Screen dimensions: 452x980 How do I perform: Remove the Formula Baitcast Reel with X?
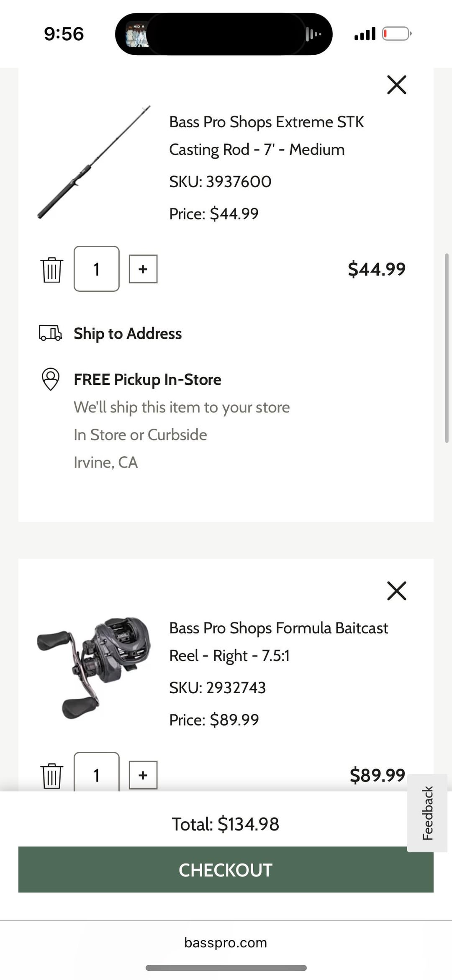(396, 591)
